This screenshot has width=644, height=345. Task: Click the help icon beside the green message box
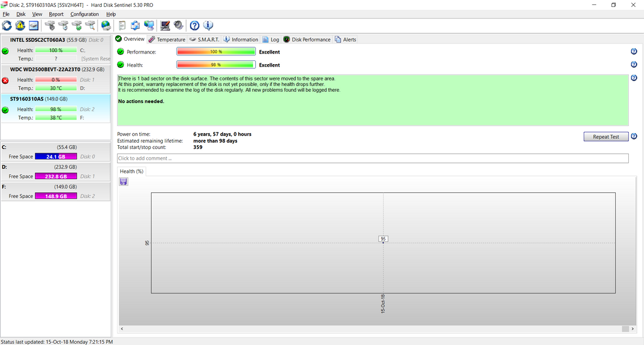634,77
